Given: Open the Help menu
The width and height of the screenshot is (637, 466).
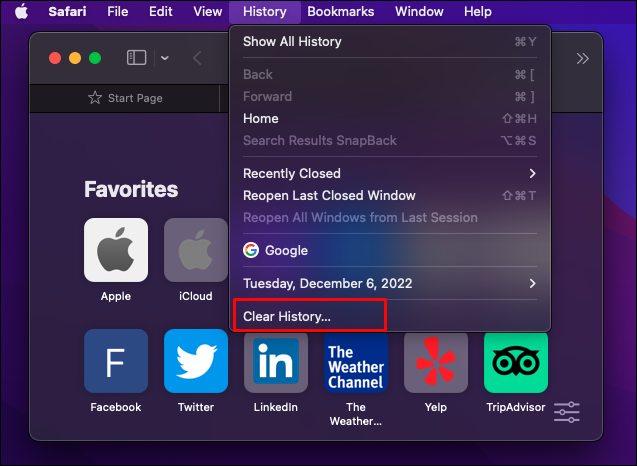Looking at the screenshot, I should pyautogui.click(x=478, y=12).
